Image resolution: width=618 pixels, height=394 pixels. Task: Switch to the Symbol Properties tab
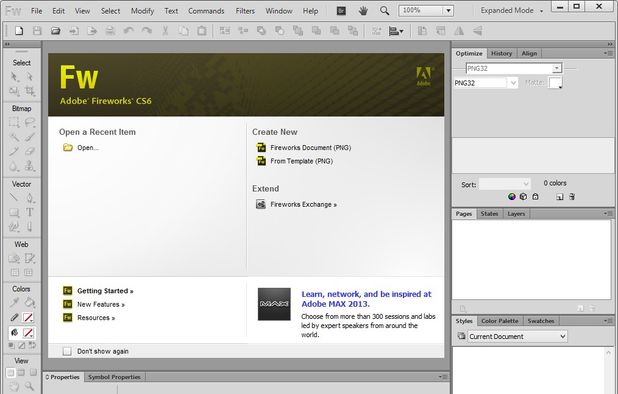(x=114, y=377)
